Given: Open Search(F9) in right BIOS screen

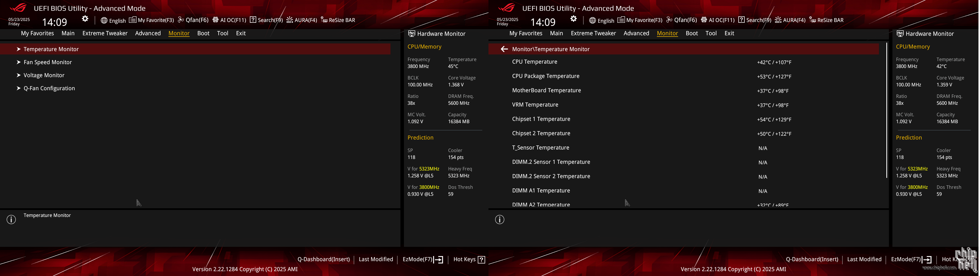Looking at the screenshot, I should (755, 20).
